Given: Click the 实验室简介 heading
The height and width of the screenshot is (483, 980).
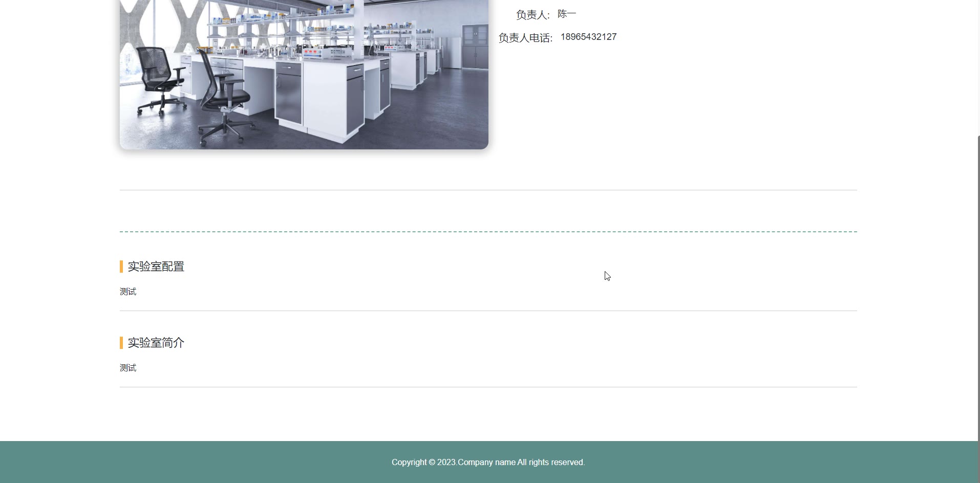Looking at the screenshot, I should coord(156,343).
